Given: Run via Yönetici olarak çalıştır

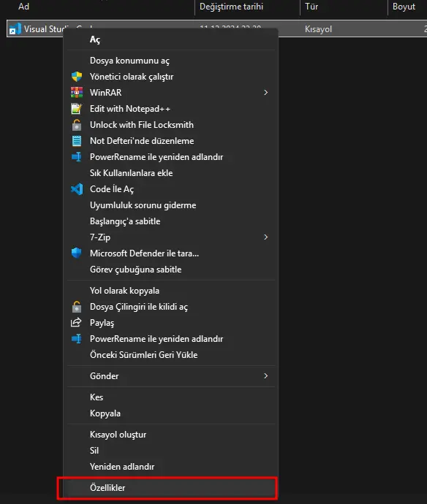Looking at the screenshot, I should coord(171,77).
